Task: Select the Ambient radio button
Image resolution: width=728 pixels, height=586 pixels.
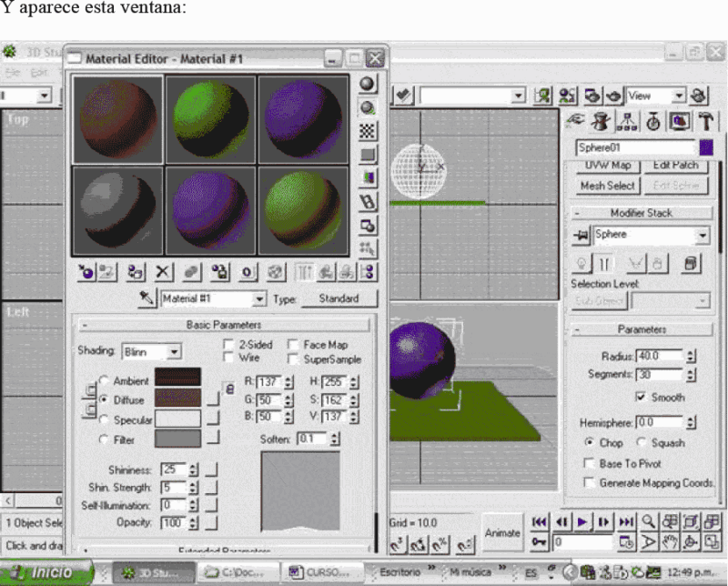Action: coord(104,380)
